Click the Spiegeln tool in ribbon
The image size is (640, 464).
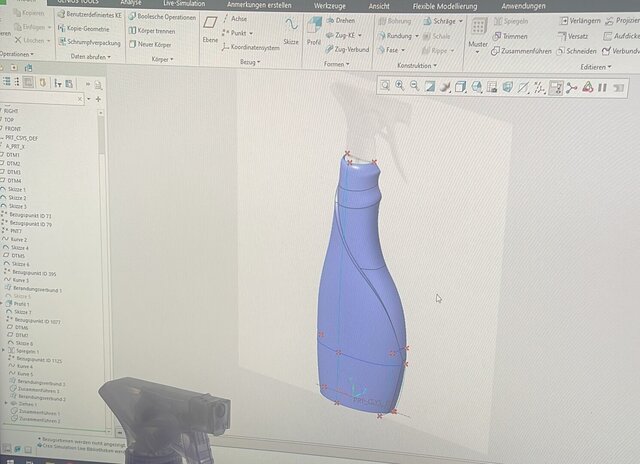point(511,21)
